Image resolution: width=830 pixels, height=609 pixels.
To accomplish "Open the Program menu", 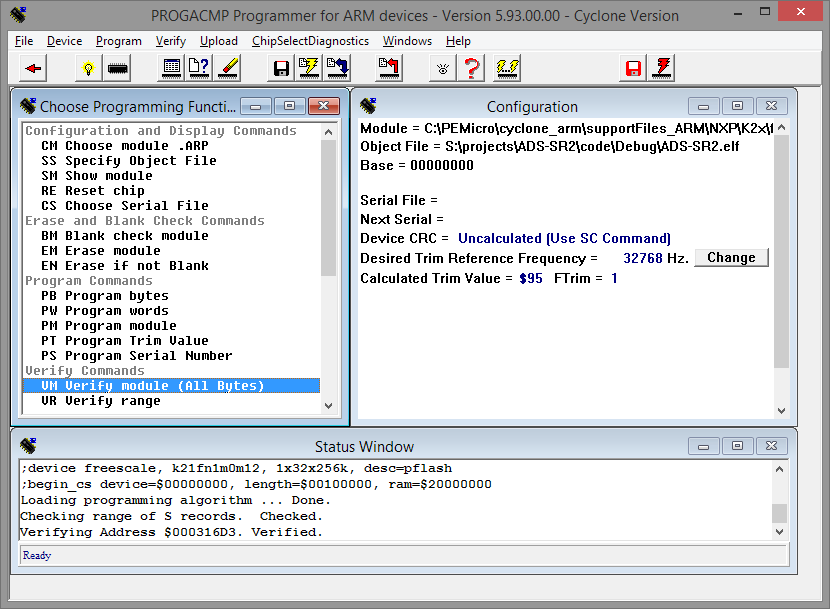I will [x=119, y=41].
